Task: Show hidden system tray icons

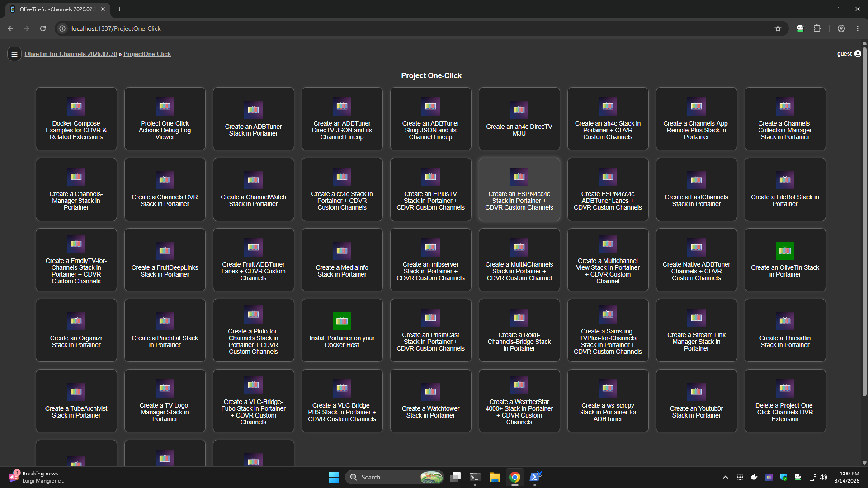Action: pos(726,477)
